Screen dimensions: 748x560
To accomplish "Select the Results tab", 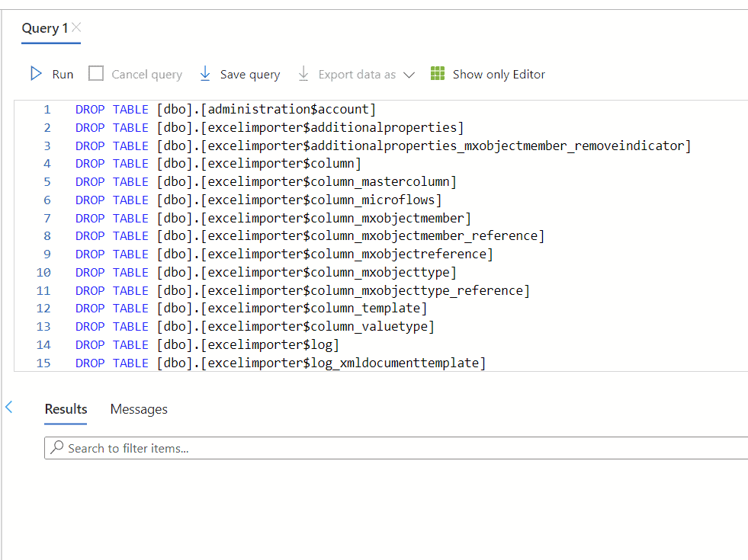I will (x=65, y=409).
